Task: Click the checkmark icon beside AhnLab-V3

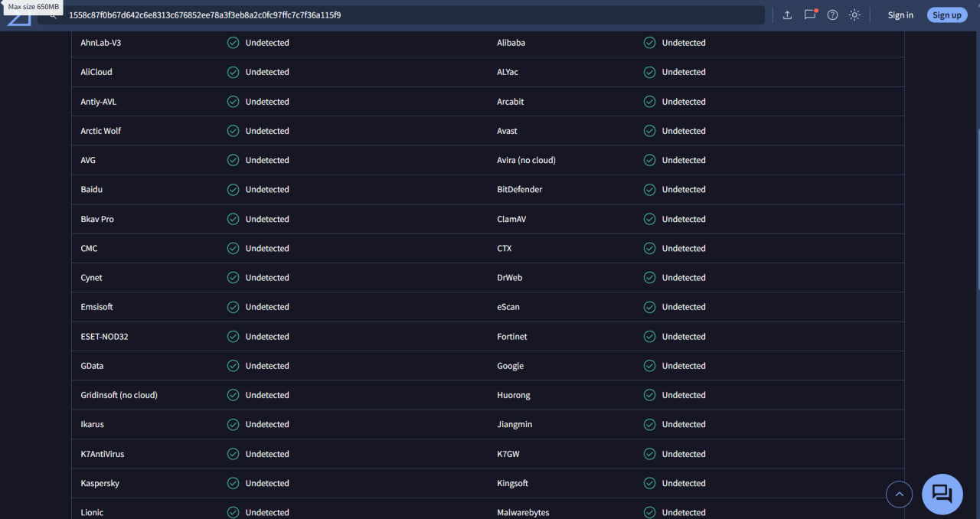Action: click(233, 43)
